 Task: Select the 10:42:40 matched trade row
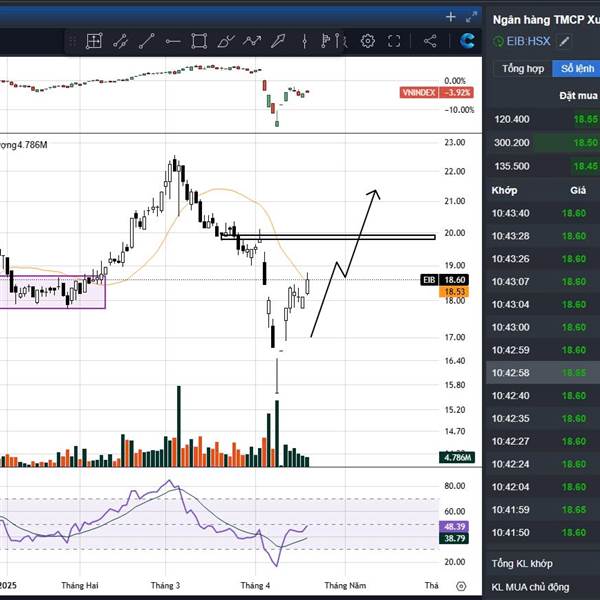pyautogui.click(x=543, y=396)
